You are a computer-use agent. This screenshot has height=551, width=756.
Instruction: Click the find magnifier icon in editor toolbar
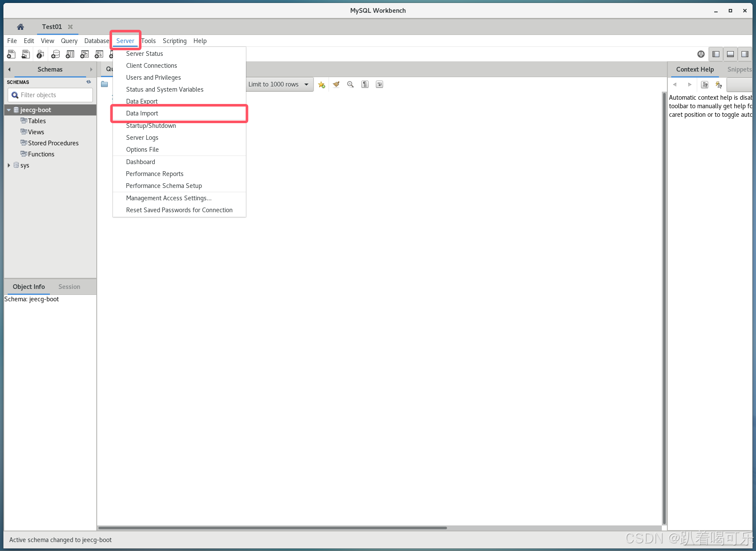click(x=350, y=84)
